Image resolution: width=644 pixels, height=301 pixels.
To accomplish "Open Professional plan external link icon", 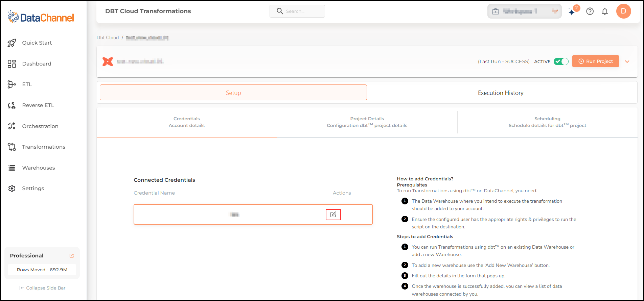I will tap(72, 256).
